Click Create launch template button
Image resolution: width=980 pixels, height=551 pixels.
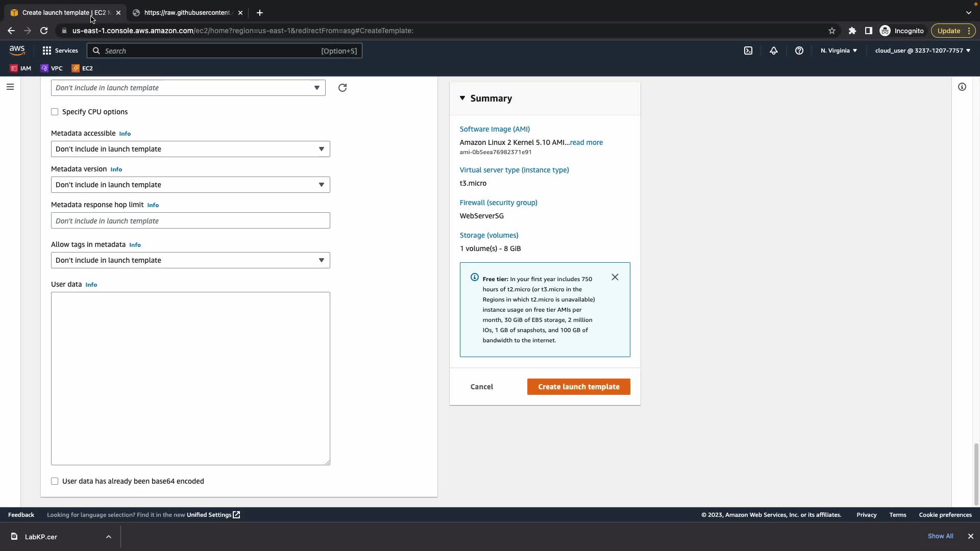[x=578, y=387]
